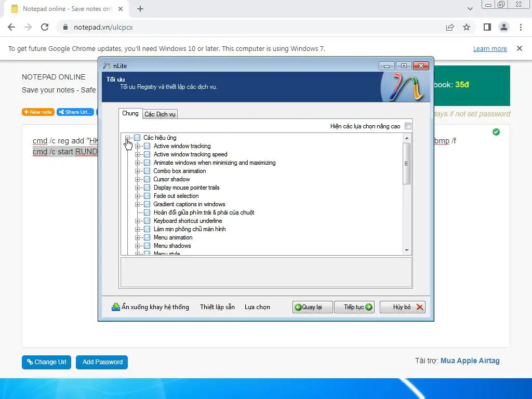Expand the Cursor shadow node
Viewport: 532px width, 399px height.
coord(137,179)
